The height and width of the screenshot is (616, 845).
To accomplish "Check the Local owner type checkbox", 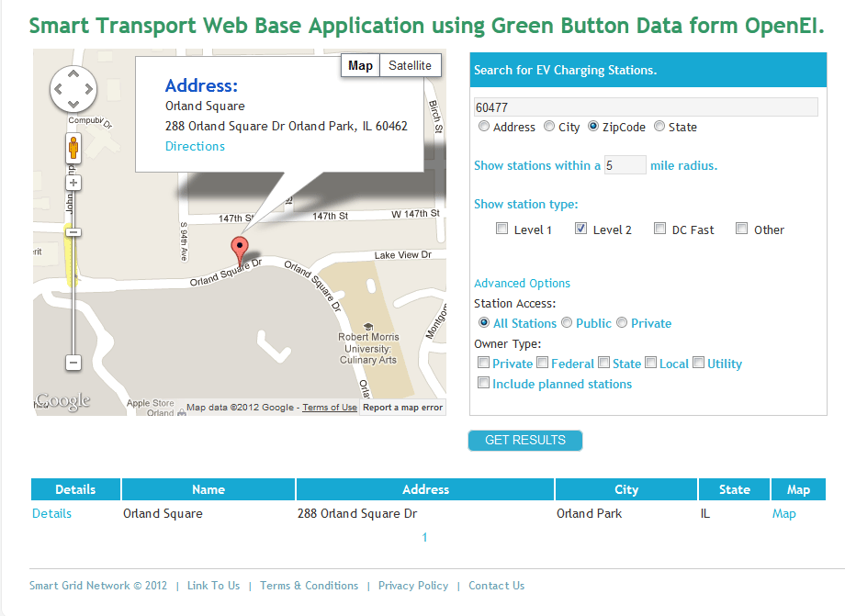I will 651,363.
